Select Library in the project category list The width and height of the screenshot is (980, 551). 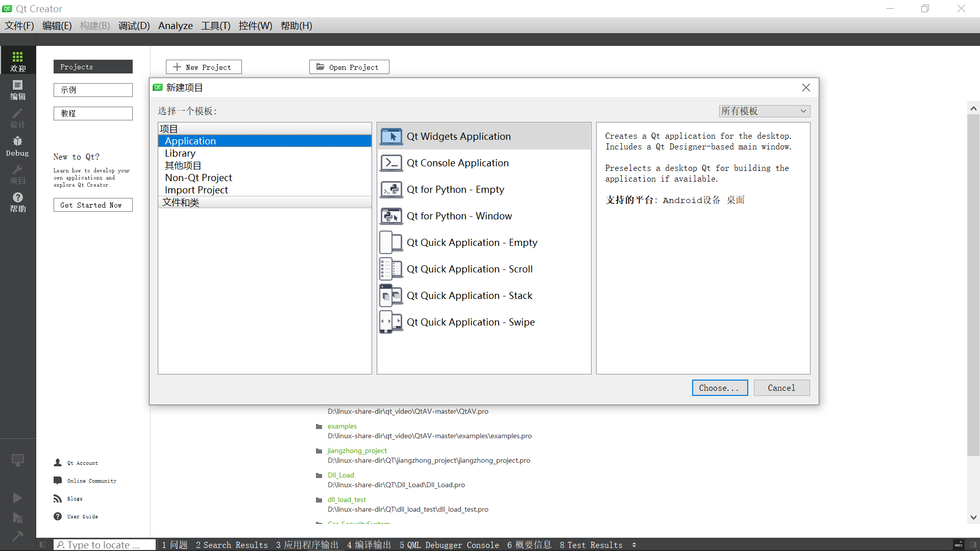coord(180,153)
